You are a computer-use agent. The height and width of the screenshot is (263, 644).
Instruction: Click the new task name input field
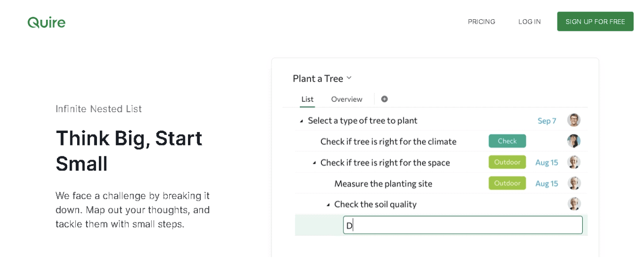point(462,225)
